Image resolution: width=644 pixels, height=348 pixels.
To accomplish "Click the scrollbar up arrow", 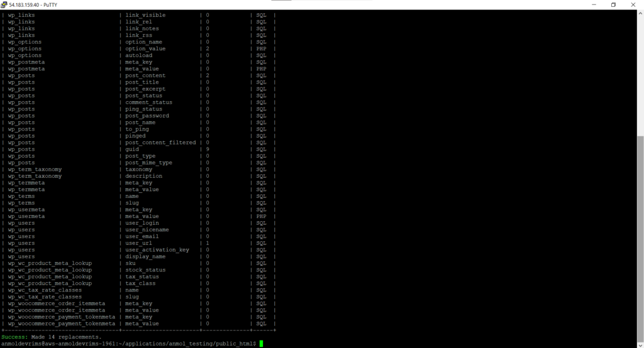I will click(640, 13).
